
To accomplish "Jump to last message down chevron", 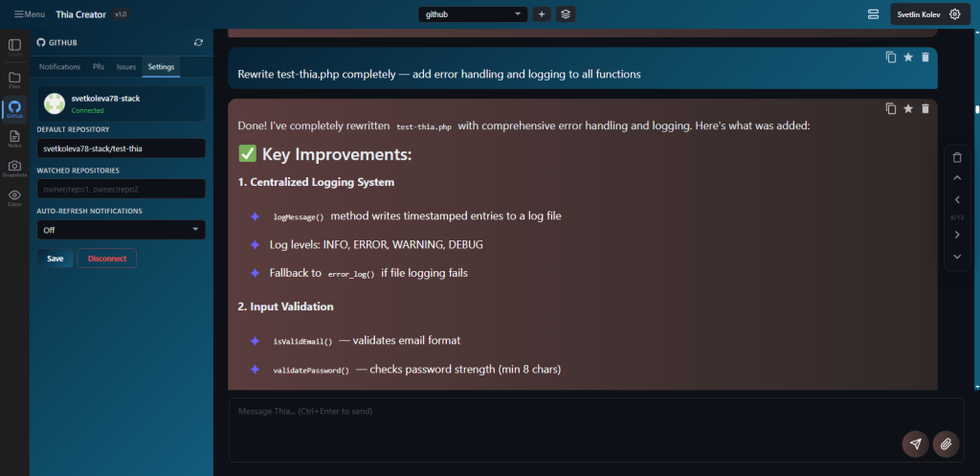I will coord(957,257).
